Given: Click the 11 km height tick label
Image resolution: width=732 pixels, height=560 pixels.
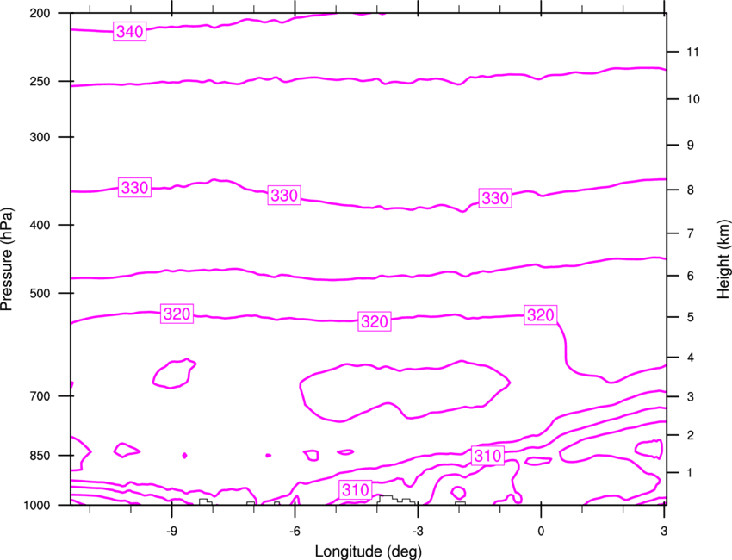Looking at the screenshot, I should pyautogui.click(x=692, y=52).
